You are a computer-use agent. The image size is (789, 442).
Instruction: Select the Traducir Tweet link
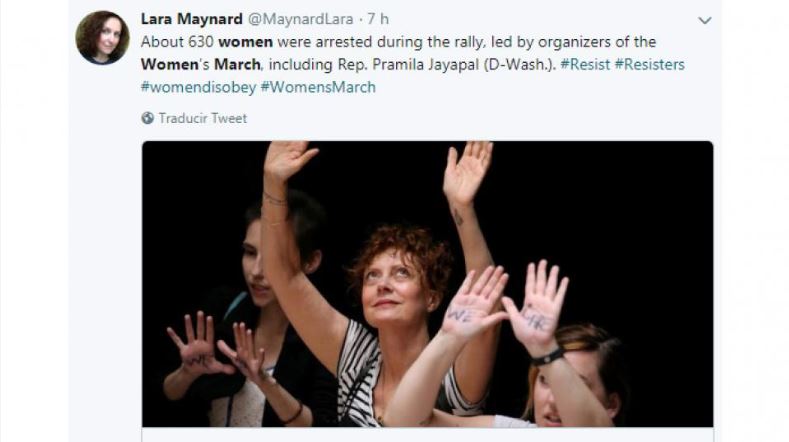coord(203,118)
